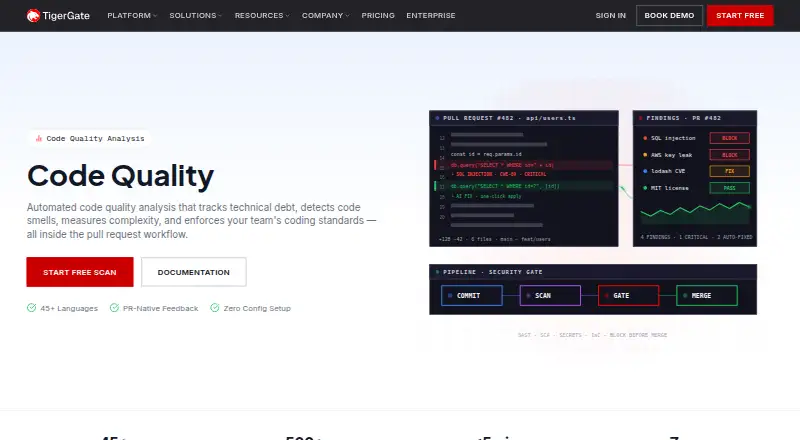Click the BLOCK badge next to SQL injection
Image resolution: width=800 pixels, height=440 pixels.
[x=730, y=138]
